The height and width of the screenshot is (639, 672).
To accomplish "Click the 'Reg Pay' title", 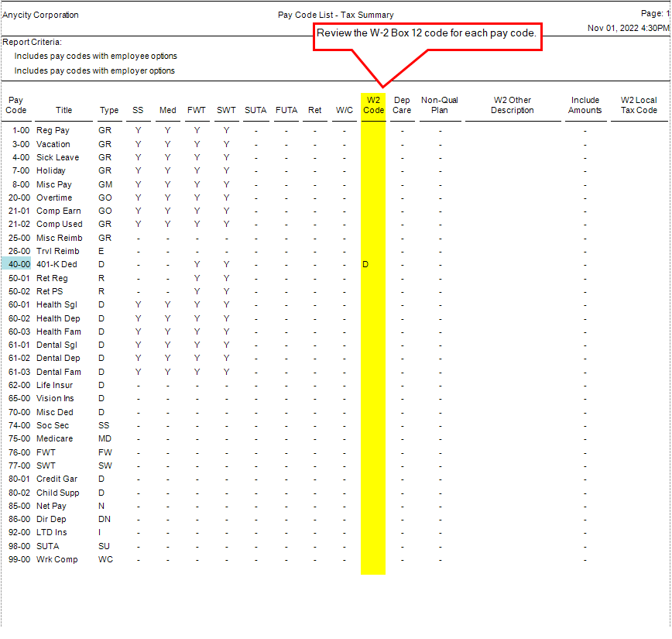I will (x=53, y=130).
